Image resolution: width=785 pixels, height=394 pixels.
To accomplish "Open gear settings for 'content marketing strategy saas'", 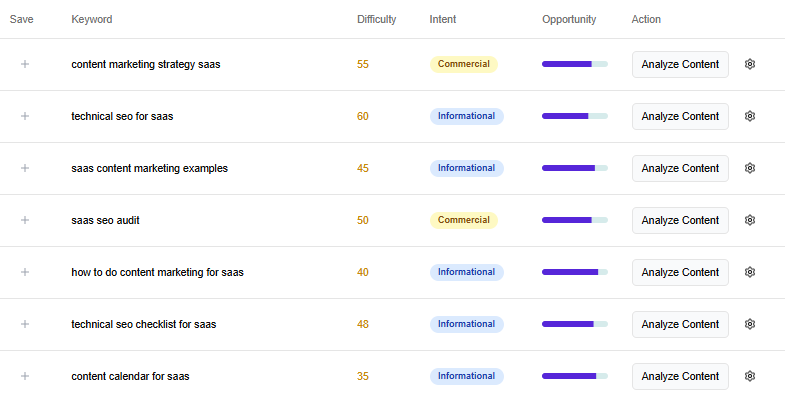I will click(749, 64).
